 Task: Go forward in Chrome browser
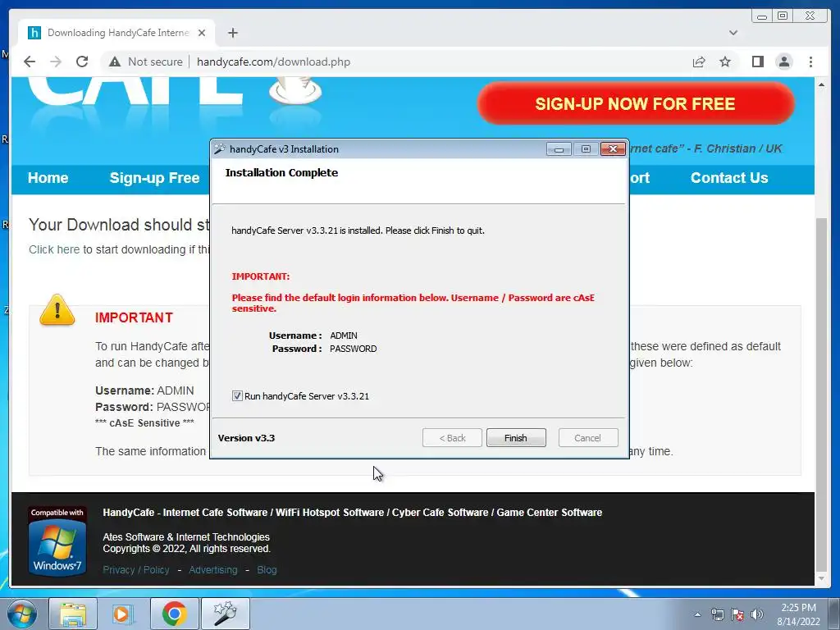point(56,62)
